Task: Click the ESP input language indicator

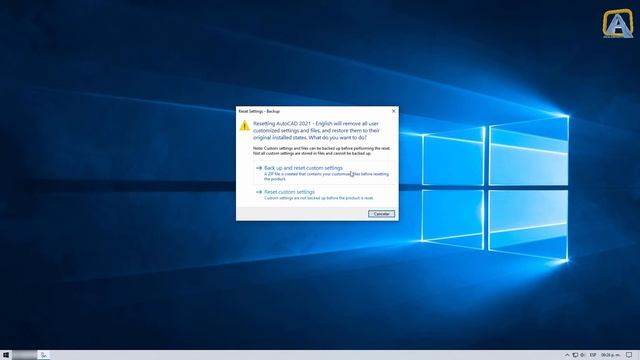Action: coord(593,355)
